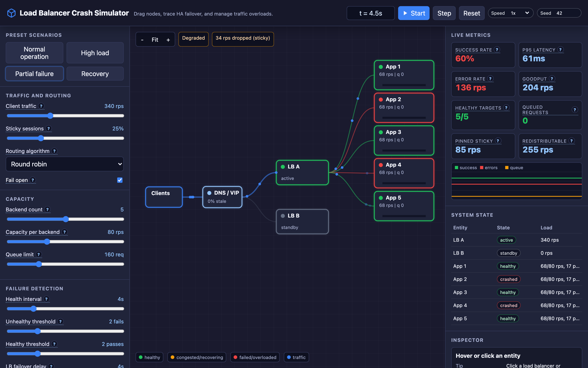The image size is (588, 368).
Task: Open the Speed 1x dropdown
Action: click(510, 13)
